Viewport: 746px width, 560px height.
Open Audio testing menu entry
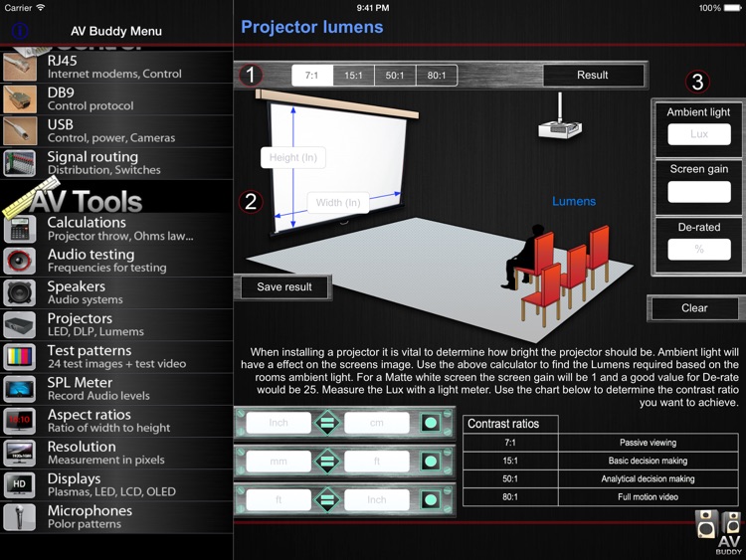(116, 261)
